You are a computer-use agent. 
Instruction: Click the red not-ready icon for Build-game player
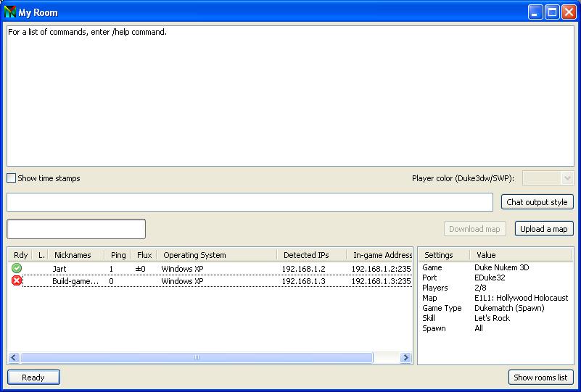click(x=17, y=281)
